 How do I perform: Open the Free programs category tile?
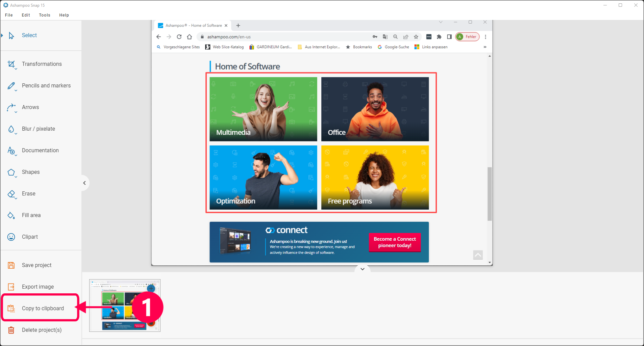coord(375,178)
